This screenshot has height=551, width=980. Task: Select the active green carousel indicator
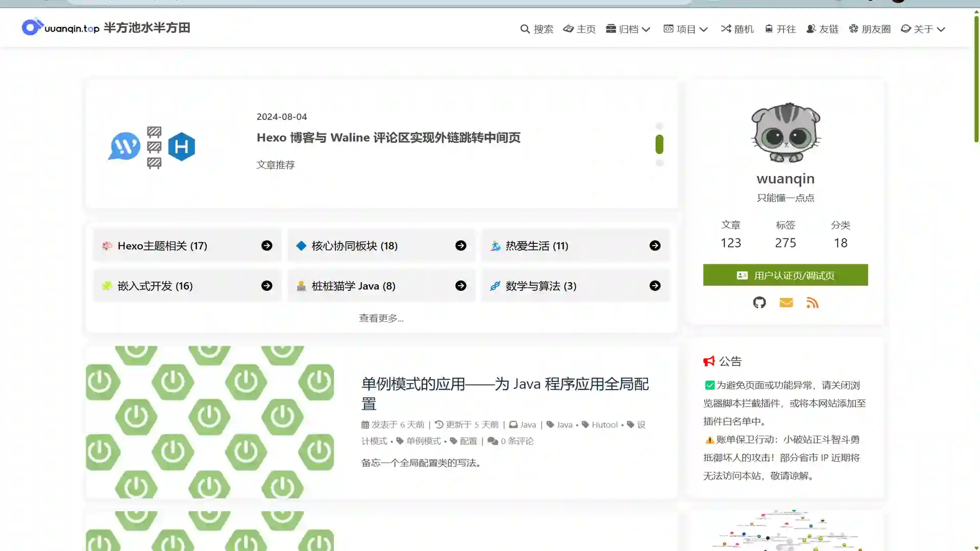tap(659, 144)
